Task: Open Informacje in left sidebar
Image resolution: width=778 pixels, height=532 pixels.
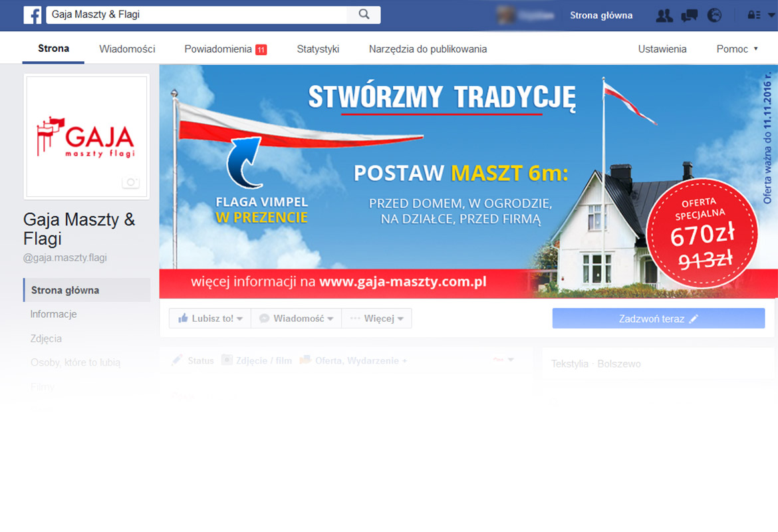Action: tap(54, 314)
